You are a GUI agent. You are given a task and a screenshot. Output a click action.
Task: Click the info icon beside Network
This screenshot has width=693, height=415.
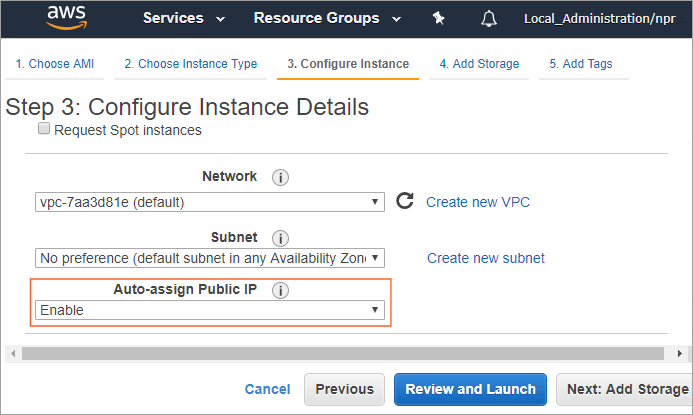point(280,177)
